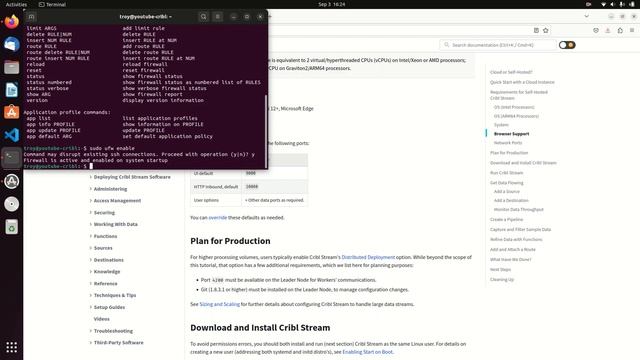Screen dimensions: 640x360
Task: Expand the Sources sidebar section
Action: coord(103,248)
